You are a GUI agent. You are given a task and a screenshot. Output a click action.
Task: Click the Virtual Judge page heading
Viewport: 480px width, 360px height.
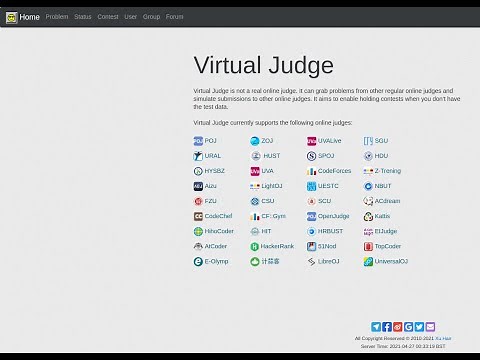point(263,65)
